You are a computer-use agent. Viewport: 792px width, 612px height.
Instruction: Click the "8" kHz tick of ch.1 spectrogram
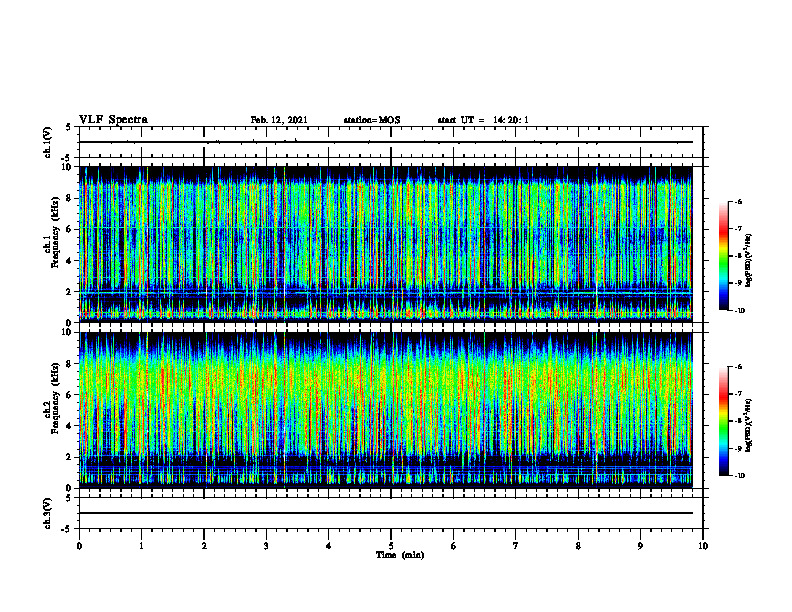pos(70,198)
